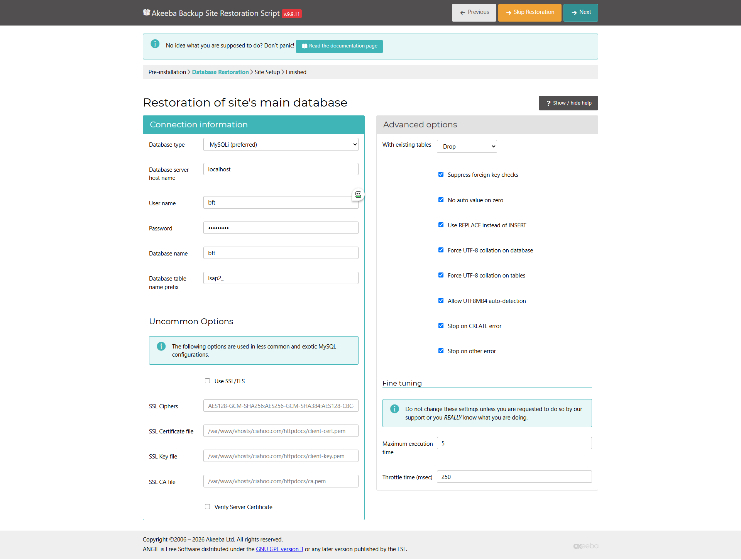Enable the Use SSL/TLS checkbox
The image size is (741, 560).
coord(207,381)
